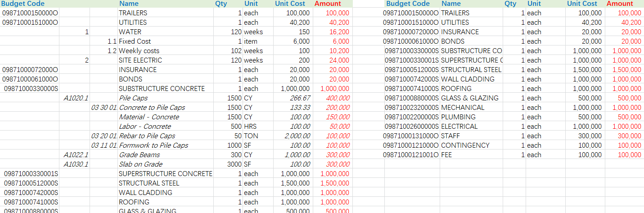Click budget code 09871000131000O
Viewport: 644px width, 213px height.
(x=411, y=136)
